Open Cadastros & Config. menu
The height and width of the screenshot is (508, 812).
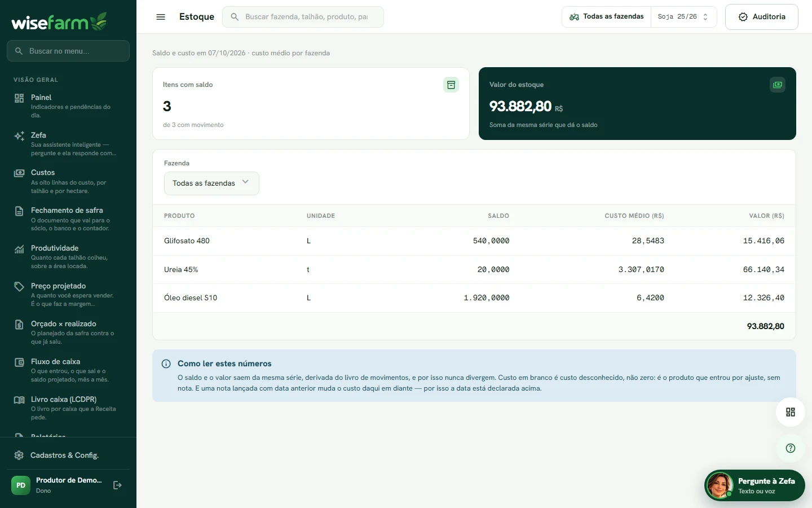tap(68, 456)
